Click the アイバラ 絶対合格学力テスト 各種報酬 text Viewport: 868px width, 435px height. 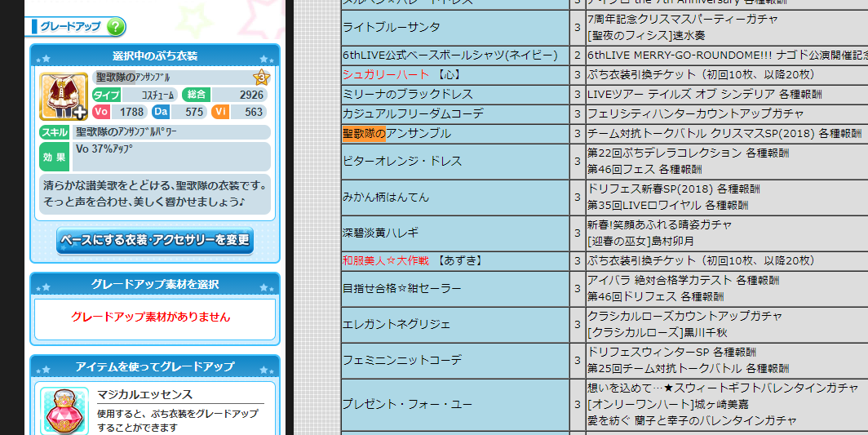[x=683, y=281]
